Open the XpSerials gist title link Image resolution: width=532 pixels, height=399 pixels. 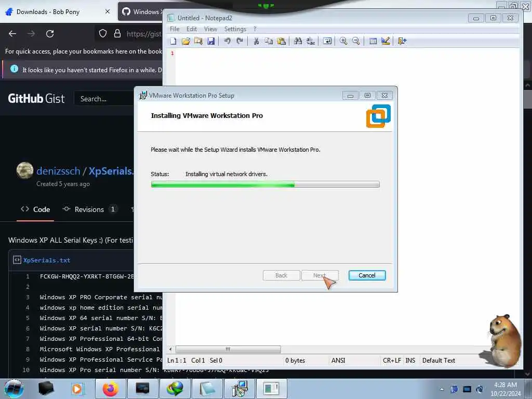(111, 171)
